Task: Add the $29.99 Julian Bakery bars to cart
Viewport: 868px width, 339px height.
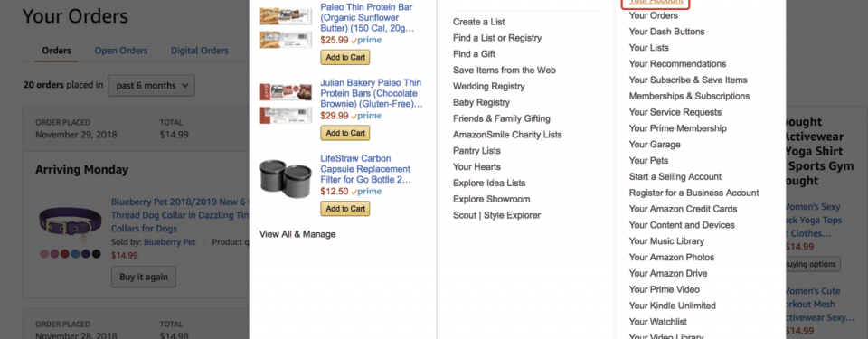Action: pyautogui.click(x=344, y=133)
